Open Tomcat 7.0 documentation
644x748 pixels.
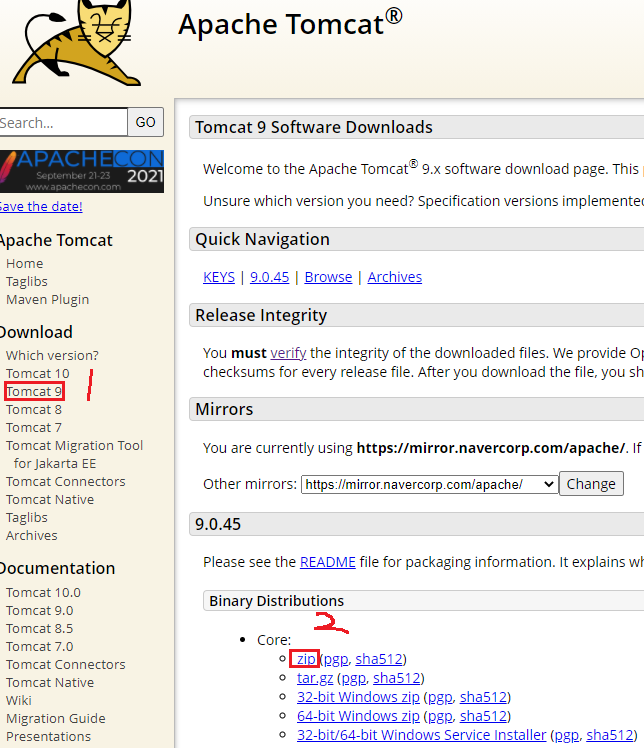40,646
